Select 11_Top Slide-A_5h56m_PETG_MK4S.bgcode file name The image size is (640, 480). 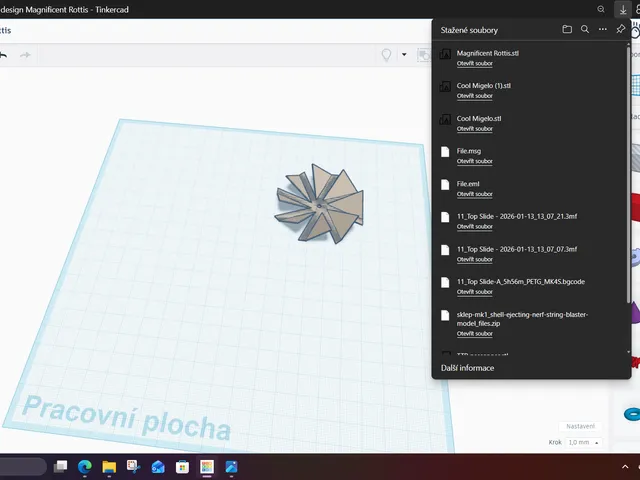pyautogui.click(x=521, y=282)
